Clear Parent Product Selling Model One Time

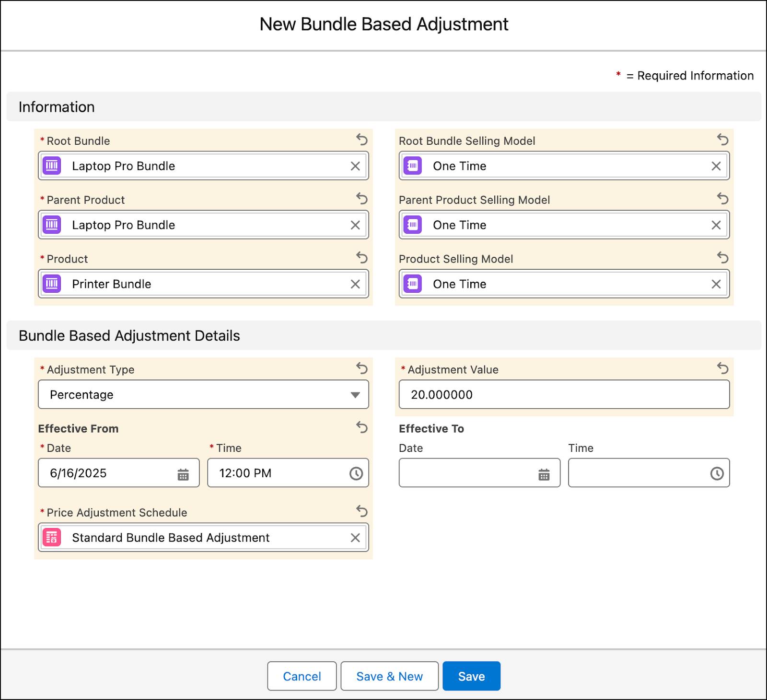(x=716, y=225)
